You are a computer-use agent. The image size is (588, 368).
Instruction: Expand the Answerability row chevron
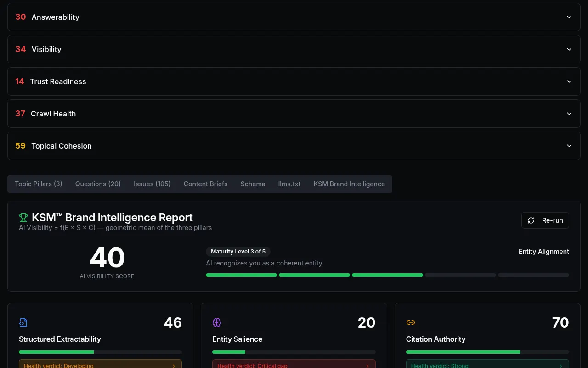coord(569,17)
